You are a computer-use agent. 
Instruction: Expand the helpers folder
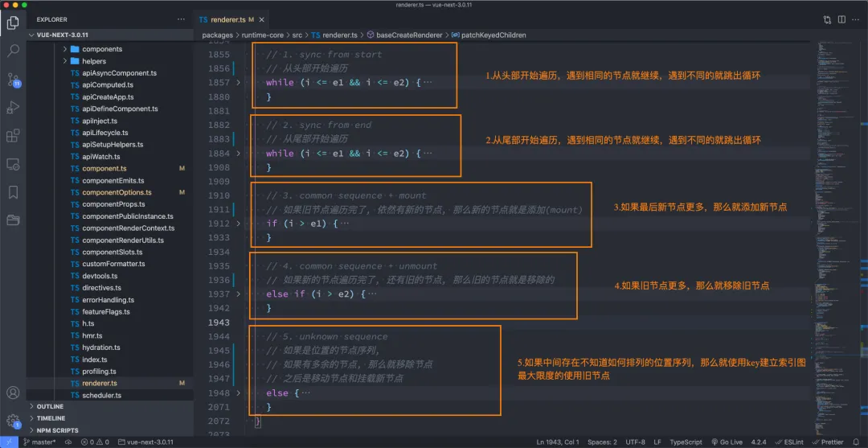click(93, 61)
